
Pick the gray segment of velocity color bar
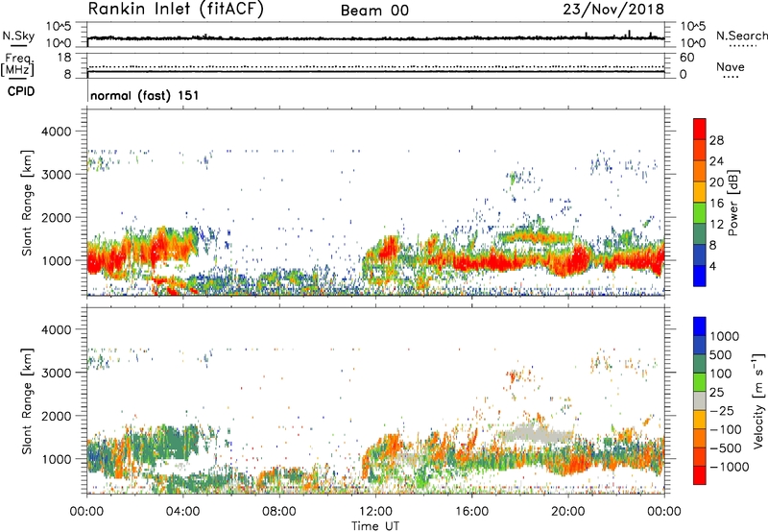(x=700, y=400)
